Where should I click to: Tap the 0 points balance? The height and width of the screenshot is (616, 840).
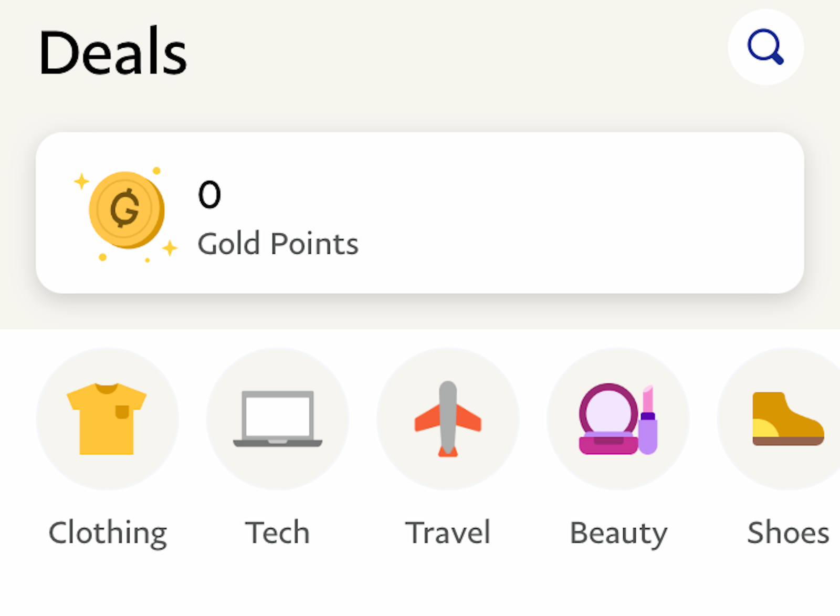click(209, 194)
